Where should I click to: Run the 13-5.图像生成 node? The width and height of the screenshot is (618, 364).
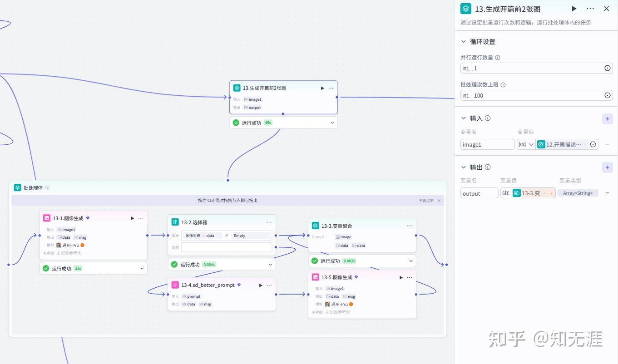pyautogui.click(x=401, y=277)
